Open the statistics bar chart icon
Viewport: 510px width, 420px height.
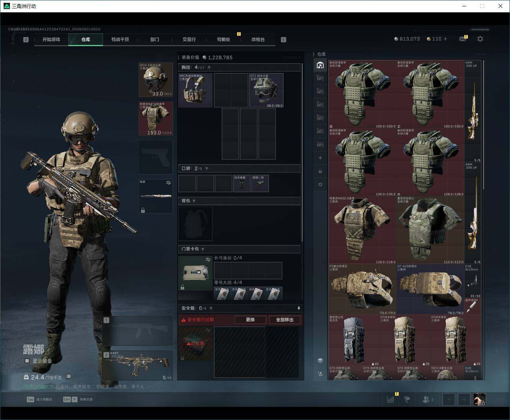391,399
